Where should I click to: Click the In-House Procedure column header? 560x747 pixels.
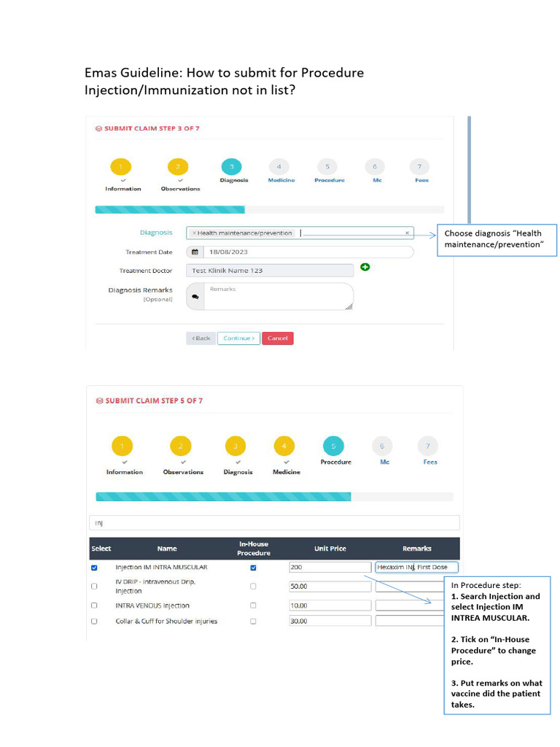254,549
